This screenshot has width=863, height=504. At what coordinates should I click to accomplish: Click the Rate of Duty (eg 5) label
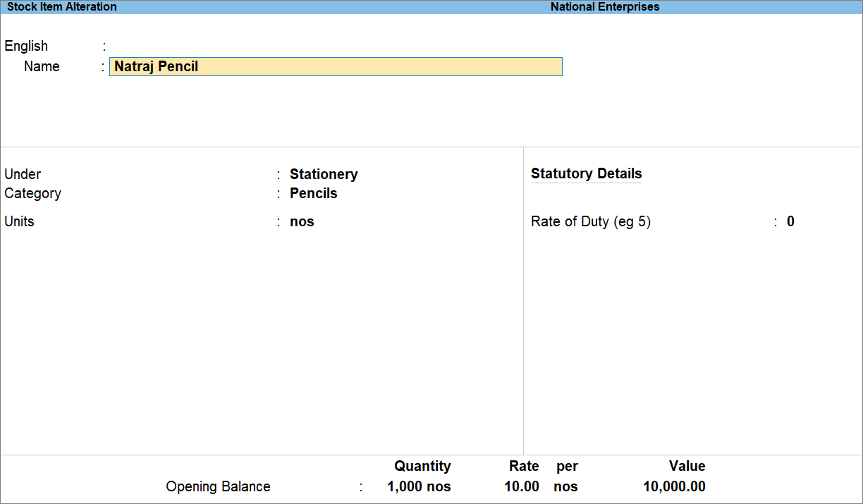pos(591,221)
